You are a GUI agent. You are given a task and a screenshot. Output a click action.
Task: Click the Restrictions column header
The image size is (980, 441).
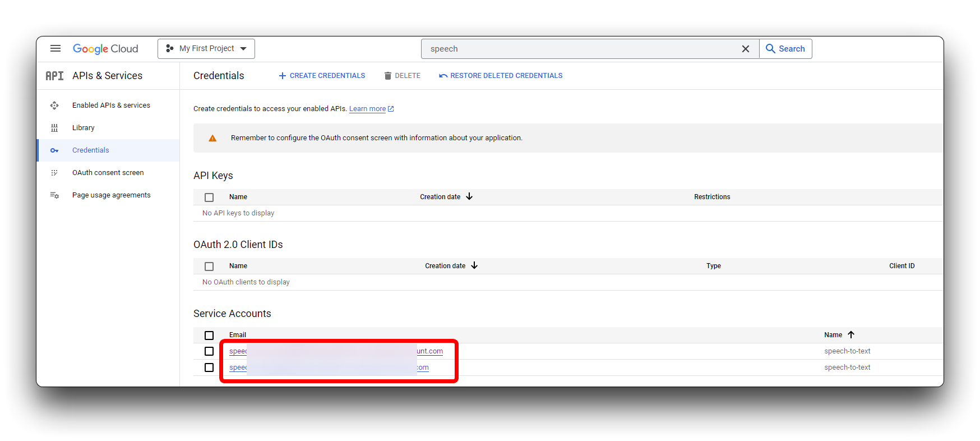pos(712,197)
